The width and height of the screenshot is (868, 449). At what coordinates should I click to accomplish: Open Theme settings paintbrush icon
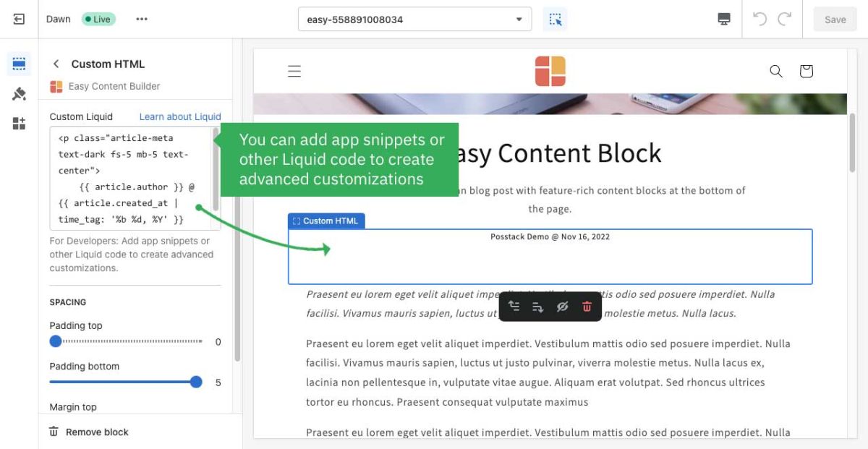(x=19, y=93)
